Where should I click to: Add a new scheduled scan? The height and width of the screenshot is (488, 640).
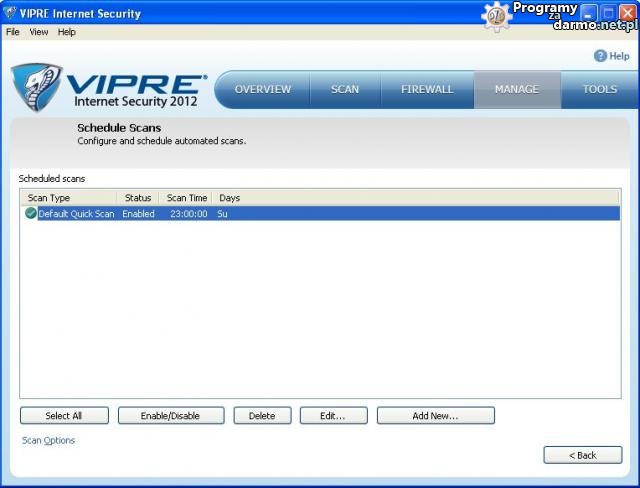pos(435,416)
